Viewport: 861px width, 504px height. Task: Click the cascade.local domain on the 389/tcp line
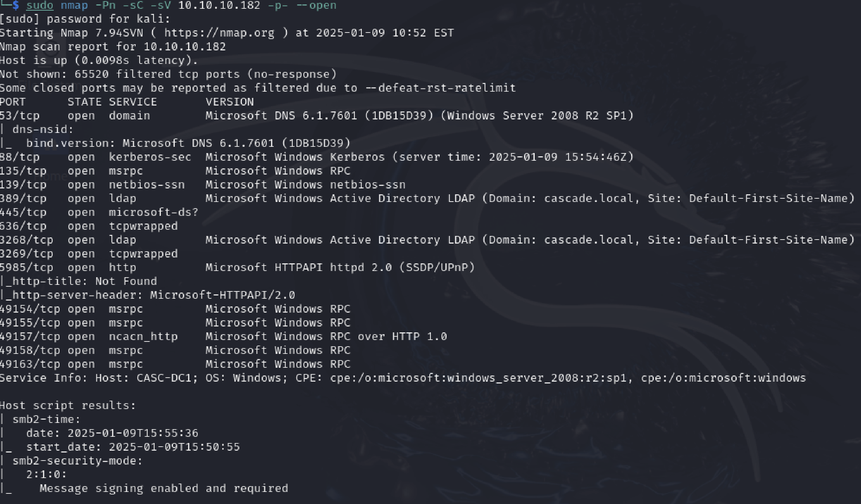(588, 199)
